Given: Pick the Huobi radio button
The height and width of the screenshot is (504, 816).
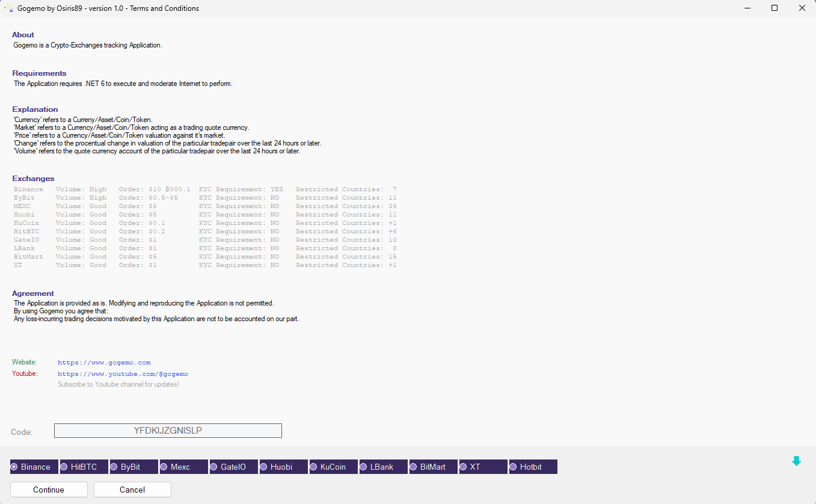Looking at the screenshot, I should click(284, 467).
